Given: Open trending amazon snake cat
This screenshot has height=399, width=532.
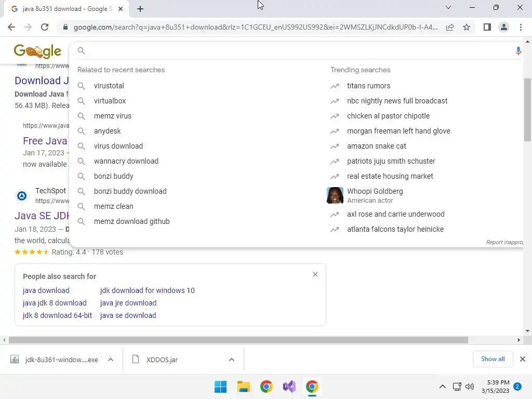Looking at the screenshot, I should (x=377, y=146).
